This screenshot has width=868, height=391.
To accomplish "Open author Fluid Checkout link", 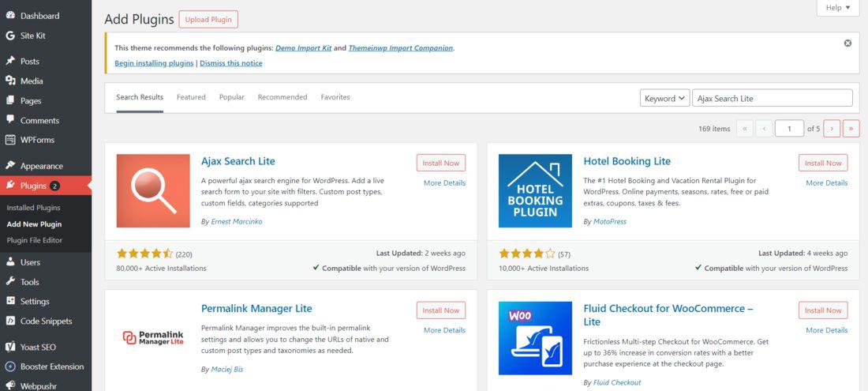I will (617, 382).
